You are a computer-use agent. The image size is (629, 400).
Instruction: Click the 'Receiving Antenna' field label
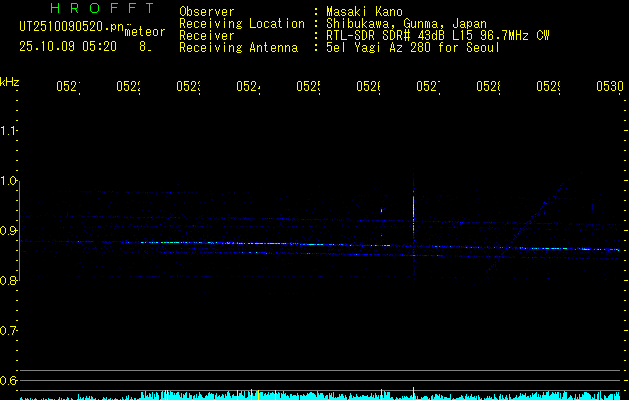239,48
